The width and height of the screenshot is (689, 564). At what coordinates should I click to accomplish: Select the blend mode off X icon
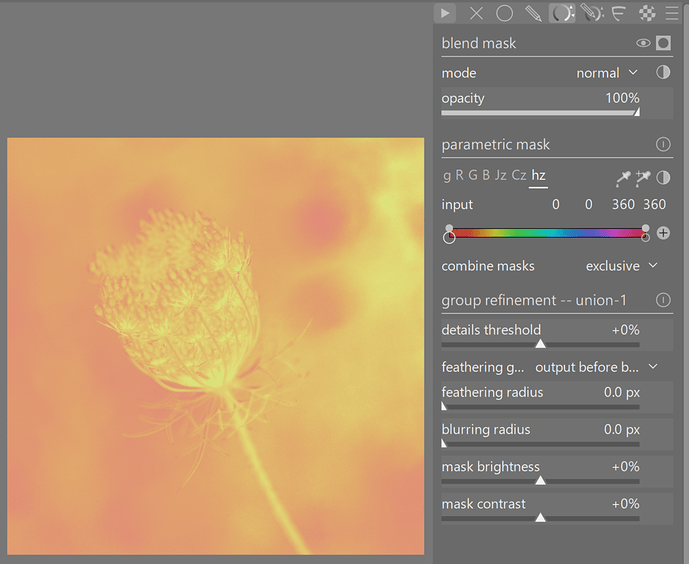click(476, 14)
